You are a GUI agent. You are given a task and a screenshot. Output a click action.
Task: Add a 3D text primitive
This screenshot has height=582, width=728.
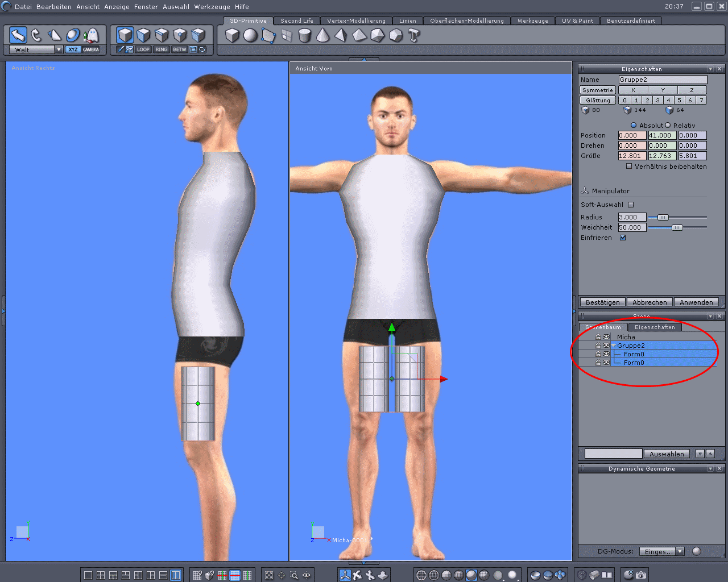[414, 35]
